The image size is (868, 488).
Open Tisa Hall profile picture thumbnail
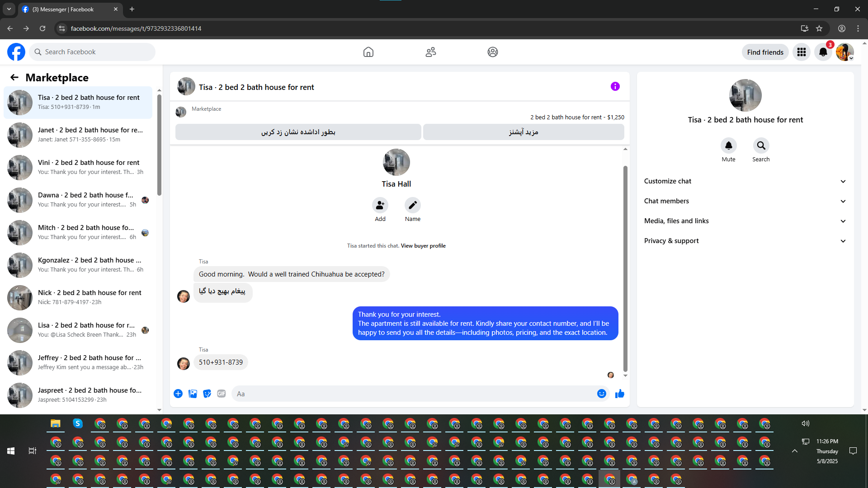pos(396,162)
